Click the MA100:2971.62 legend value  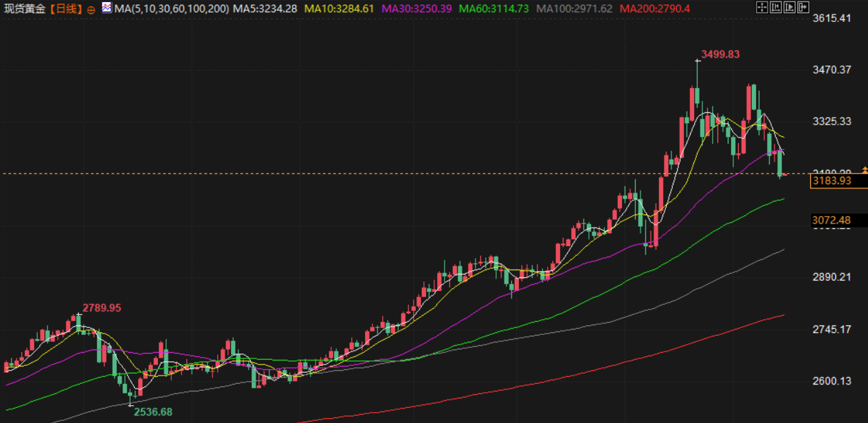click(574, 8)
